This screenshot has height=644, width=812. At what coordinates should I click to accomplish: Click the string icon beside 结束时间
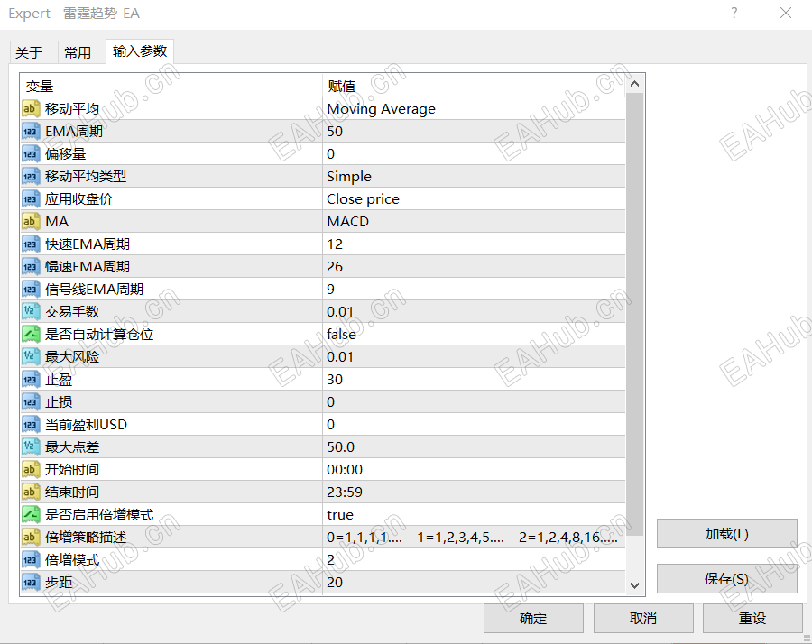[31, 492]
